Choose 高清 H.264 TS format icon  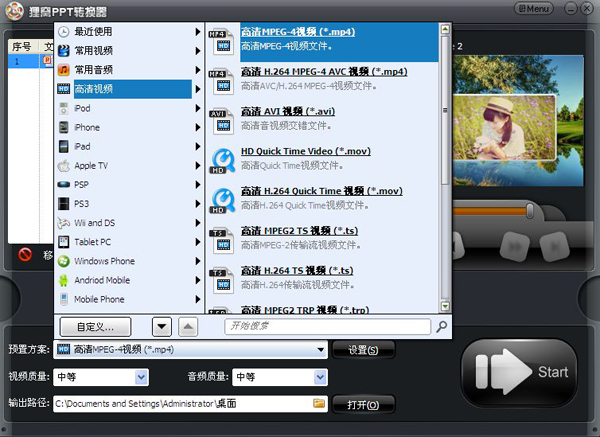pyautogui.click(x=222, y=280)
